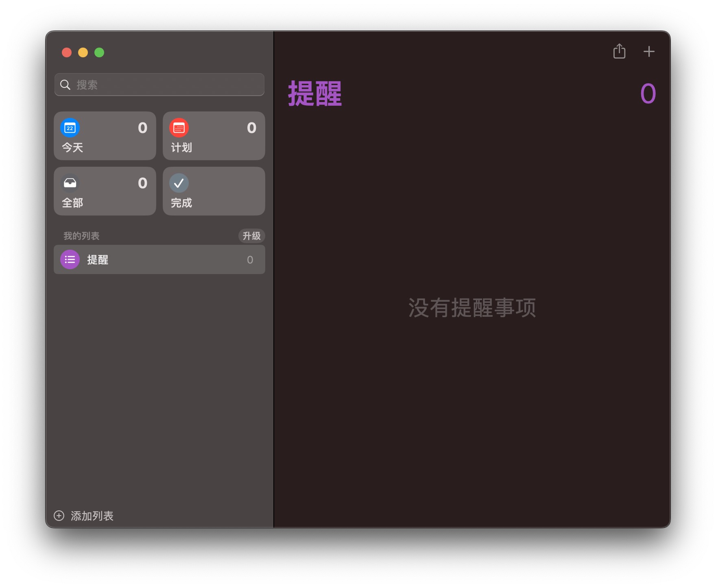Click the 添加列表 text button

tap(92, 516)
